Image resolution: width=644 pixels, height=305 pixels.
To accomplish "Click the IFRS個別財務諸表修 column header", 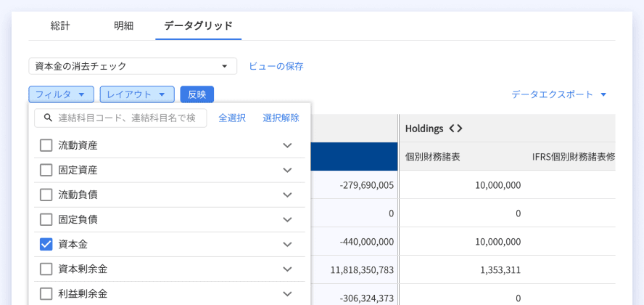I will click(574, 157).
